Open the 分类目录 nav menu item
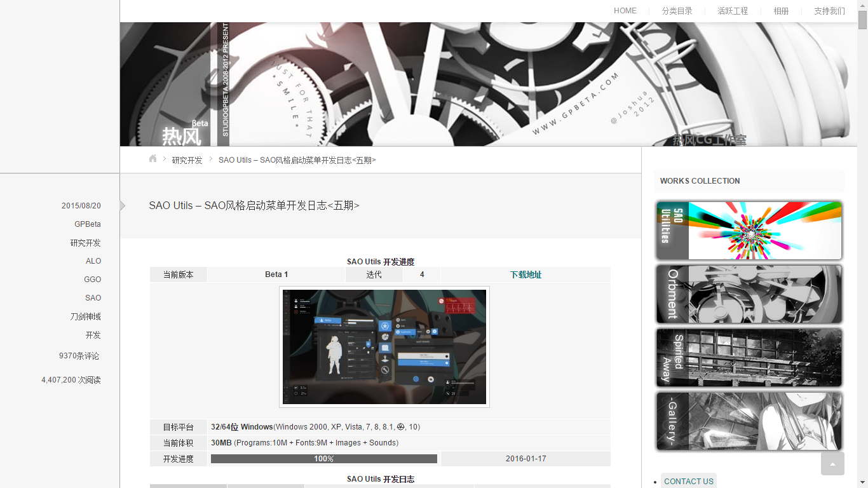The width and height of the screenshot is (868, 488). click(677, 11)
